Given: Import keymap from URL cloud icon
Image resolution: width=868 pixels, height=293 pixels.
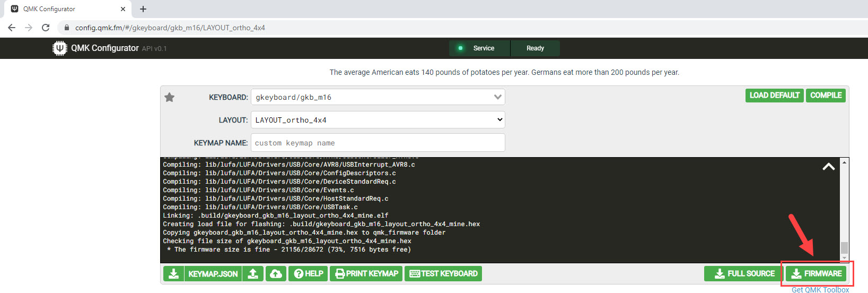Looking at the screenshot, I should coord(276,273).
